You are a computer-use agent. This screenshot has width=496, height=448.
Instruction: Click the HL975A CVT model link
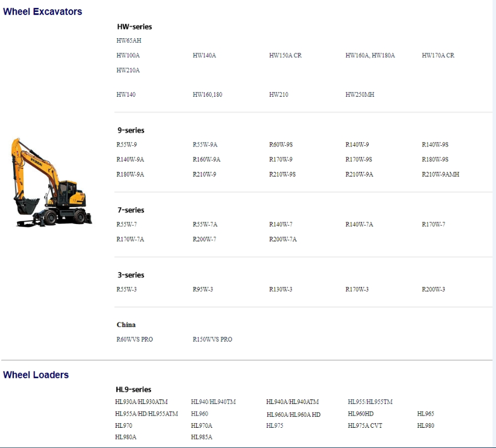366,425
